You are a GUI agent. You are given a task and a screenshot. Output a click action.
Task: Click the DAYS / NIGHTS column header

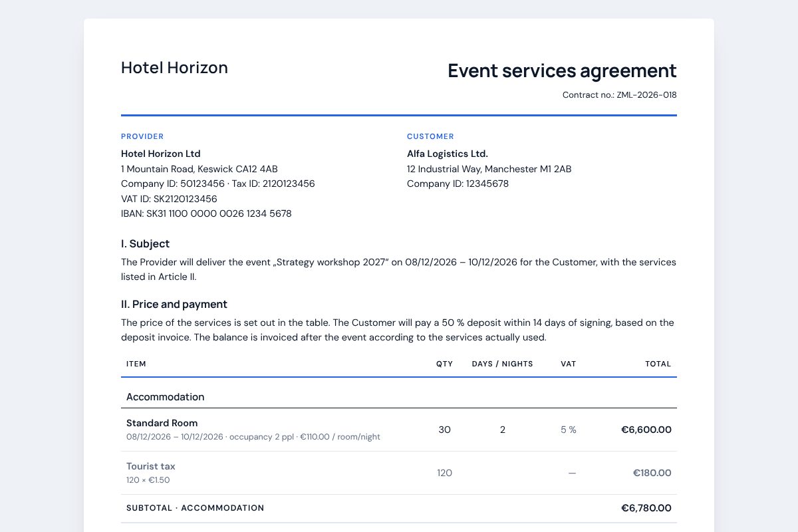[503, 364]
